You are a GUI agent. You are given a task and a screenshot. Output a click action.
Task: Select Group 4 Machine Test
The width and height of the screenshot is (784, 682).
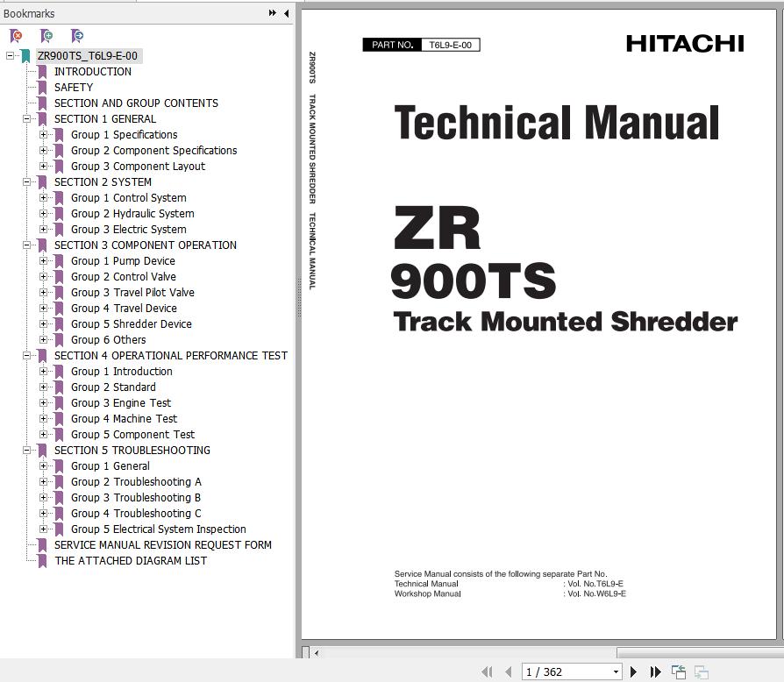(x=124, y=419)
